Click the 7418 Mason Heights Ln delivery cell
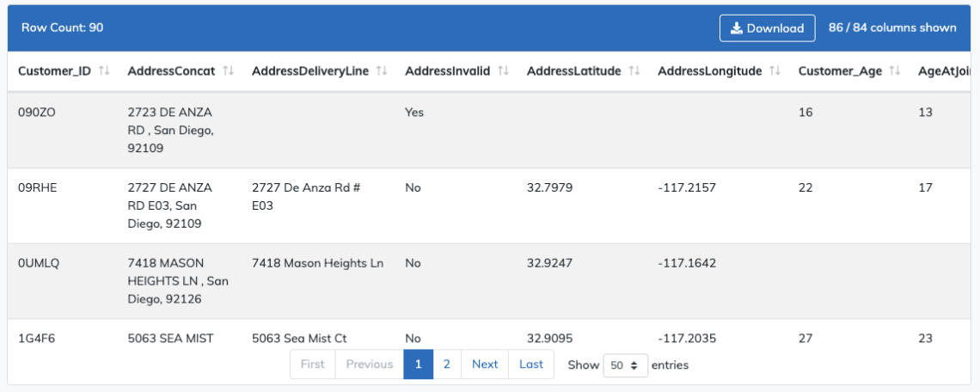This screenshot has height=392, width=980. (317, 263)
